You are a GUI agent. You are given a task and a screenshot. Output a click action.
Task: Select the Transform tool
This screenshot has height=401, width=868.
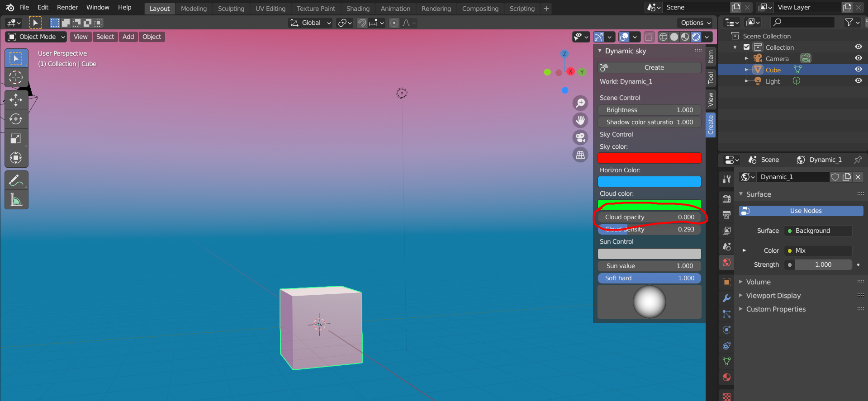(16, 158)
